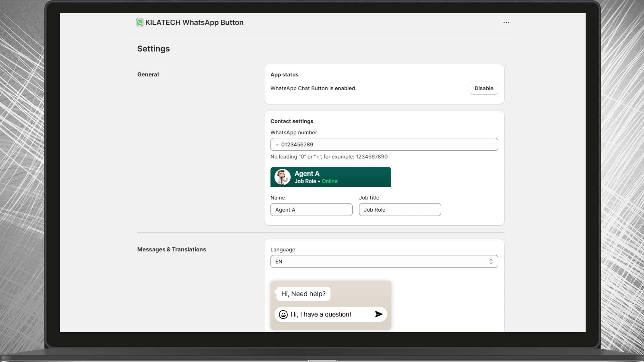Click the plus prefix in WhatsApp number field
Viewport: 644px width, 362px height.
click(x=277, y=145)
